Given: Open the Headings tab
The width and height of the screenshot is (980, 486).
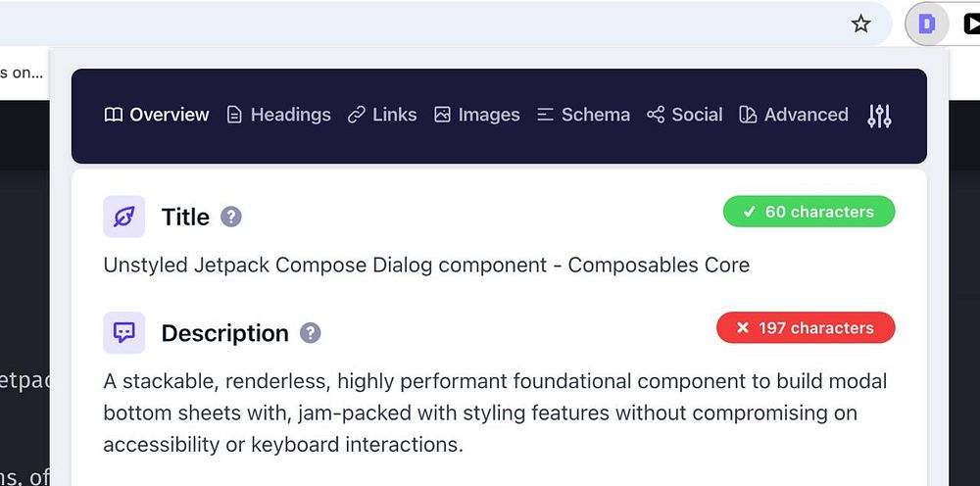Looking at the screenshot, I should click(278, 115).
